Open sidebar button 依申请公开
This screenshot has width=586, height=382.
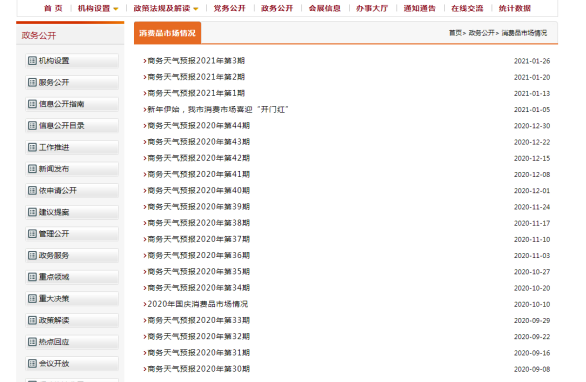72,191
